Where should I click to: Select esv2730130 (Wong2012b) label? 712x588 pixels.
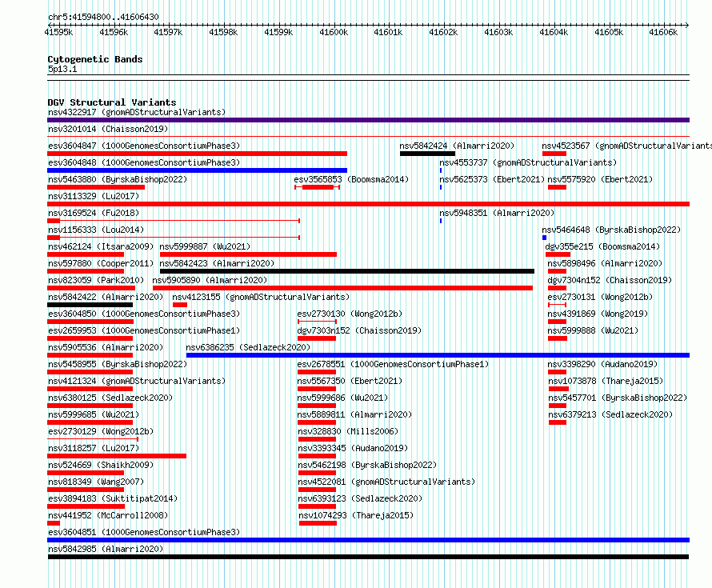tap(350, 314)
